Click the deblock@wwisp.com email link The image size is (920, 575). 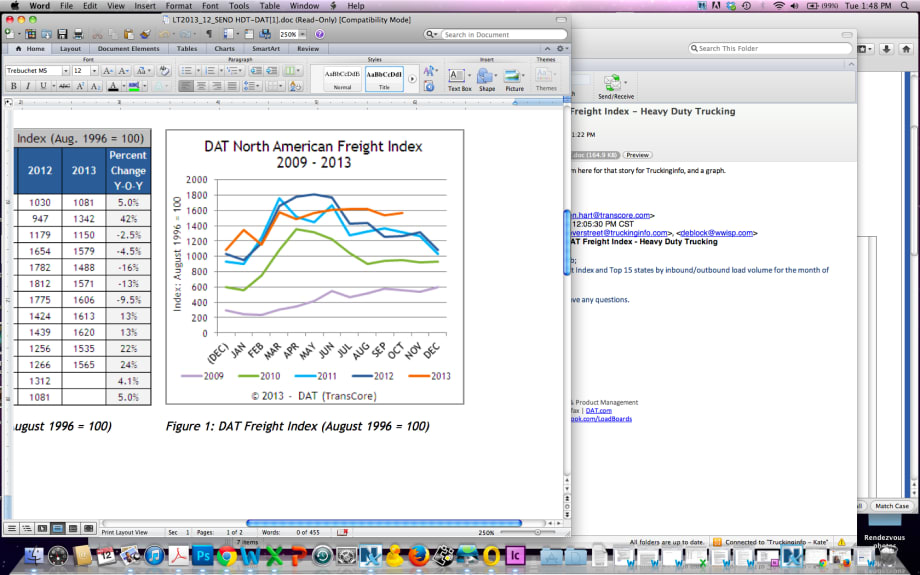716,233
